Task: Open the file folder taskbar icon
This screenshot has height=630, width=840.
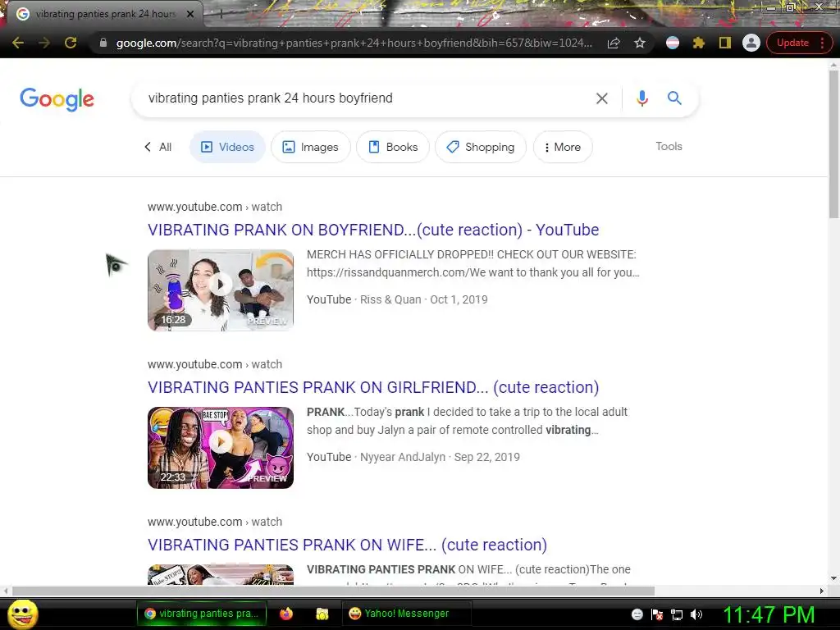Action: coord(322,614)
